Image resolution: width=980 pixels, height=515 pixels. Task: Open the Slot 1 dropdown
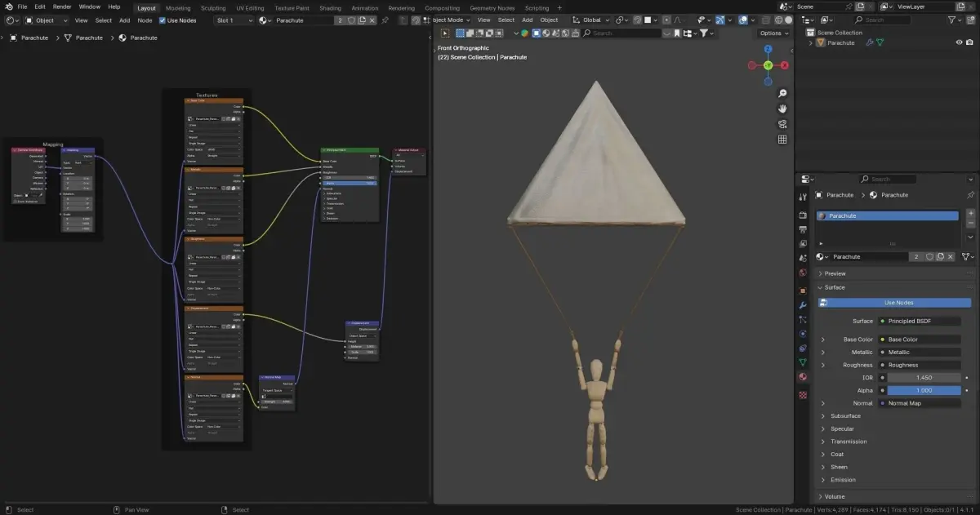234,20
